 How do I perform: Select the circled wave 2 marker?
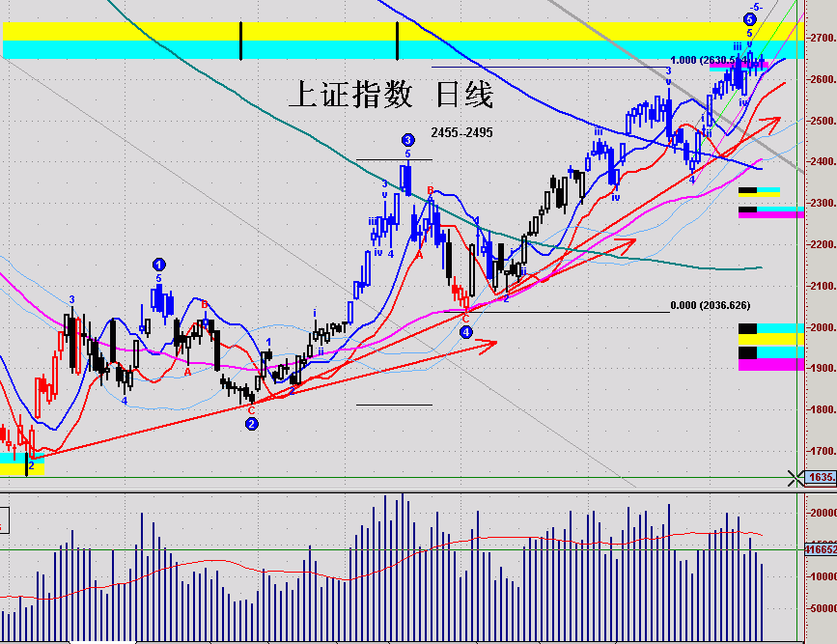252,423
